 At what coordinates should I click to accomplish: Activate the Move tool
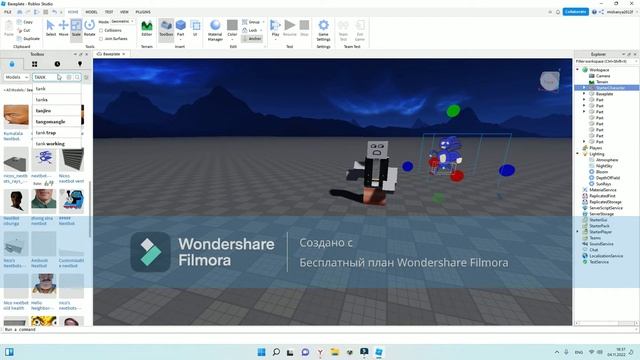pyautogui.click(x=64, y=28)
